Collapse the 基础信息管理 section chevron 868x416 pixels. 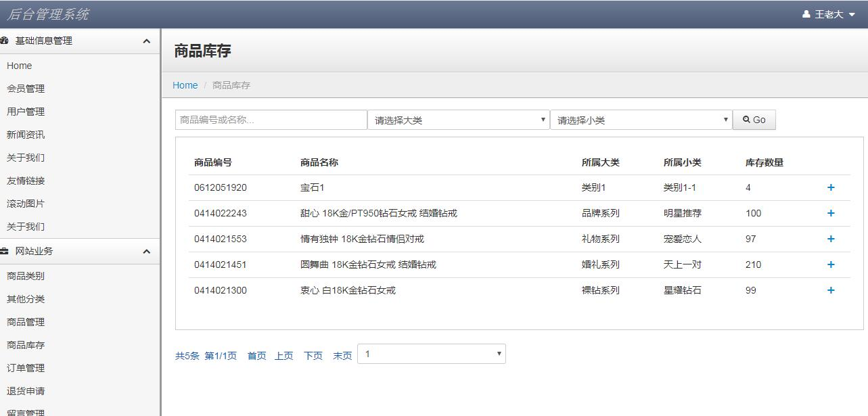(x=146, y=41)
